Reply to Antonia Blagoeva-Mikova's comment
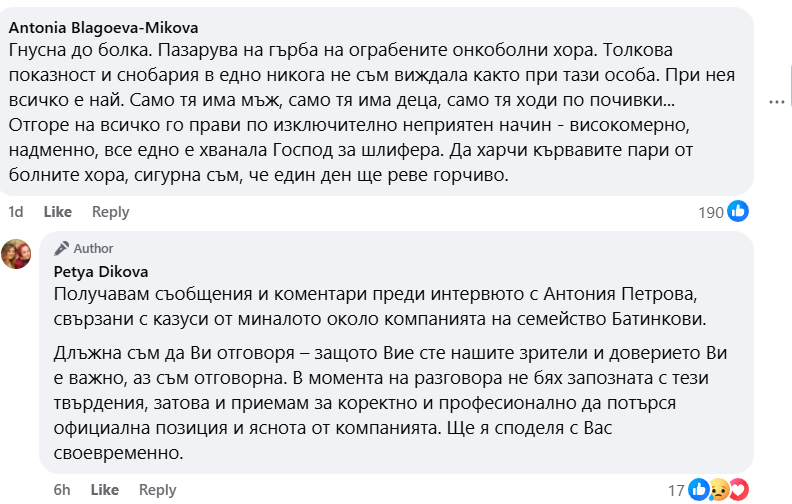The width and height of the screenshot is (792, 504). [110, 212]
